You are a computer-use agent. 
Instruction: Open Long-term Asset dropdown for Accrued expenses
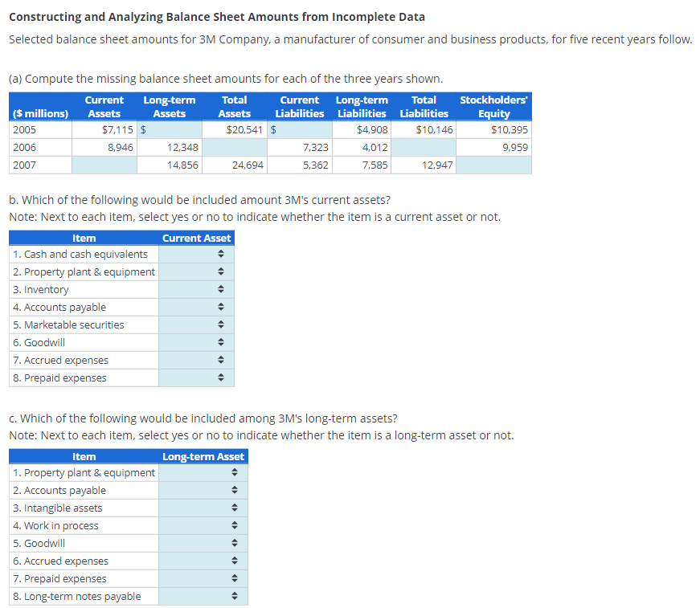[x=203, y=561]
